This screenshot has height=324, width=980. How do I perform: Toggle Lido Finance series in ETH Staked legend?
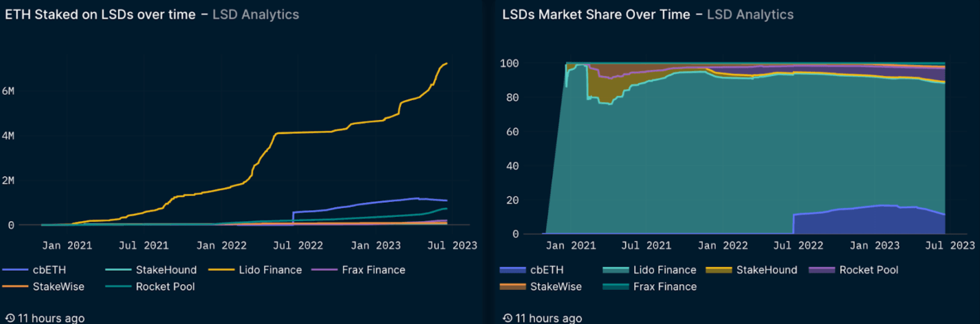pyautogui.click(x=270, y=270)
